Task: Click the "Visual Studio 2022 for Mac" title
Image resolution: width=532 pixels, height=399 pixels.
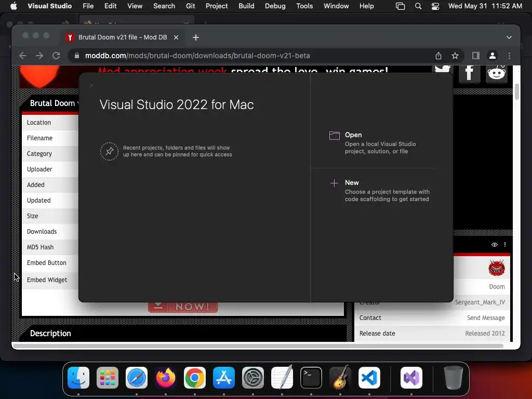Action: (177, 104)
